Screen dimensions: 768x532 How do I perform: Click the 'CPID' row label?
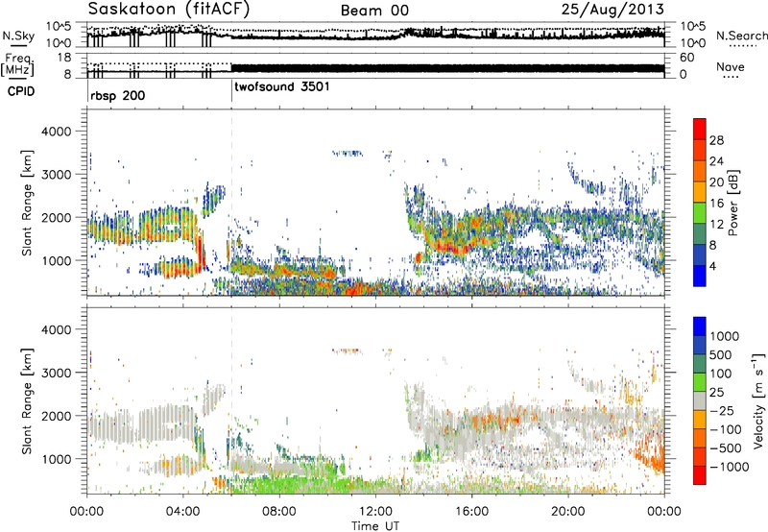click(21, 91)
